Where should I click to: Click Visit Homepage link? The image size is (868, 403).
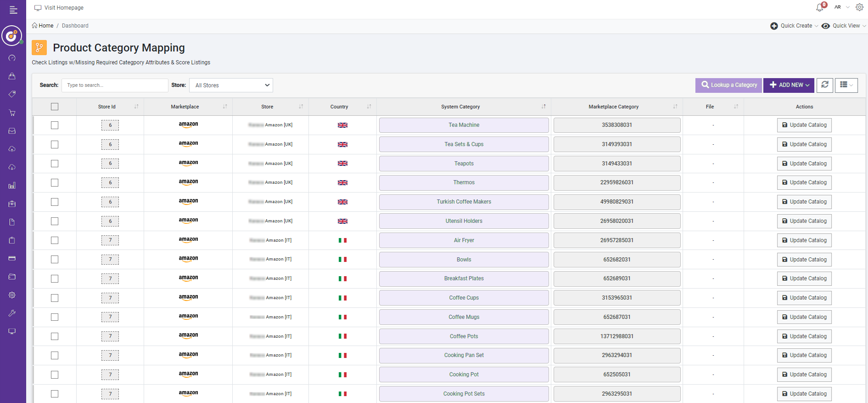pyautogui.click(x=59, y=8)
